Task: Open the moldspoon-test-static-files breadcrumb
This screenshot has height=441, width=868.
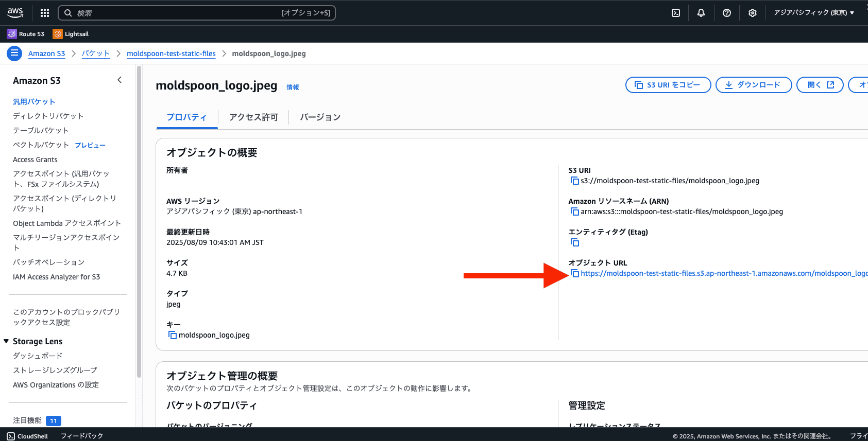Action: 171,54
